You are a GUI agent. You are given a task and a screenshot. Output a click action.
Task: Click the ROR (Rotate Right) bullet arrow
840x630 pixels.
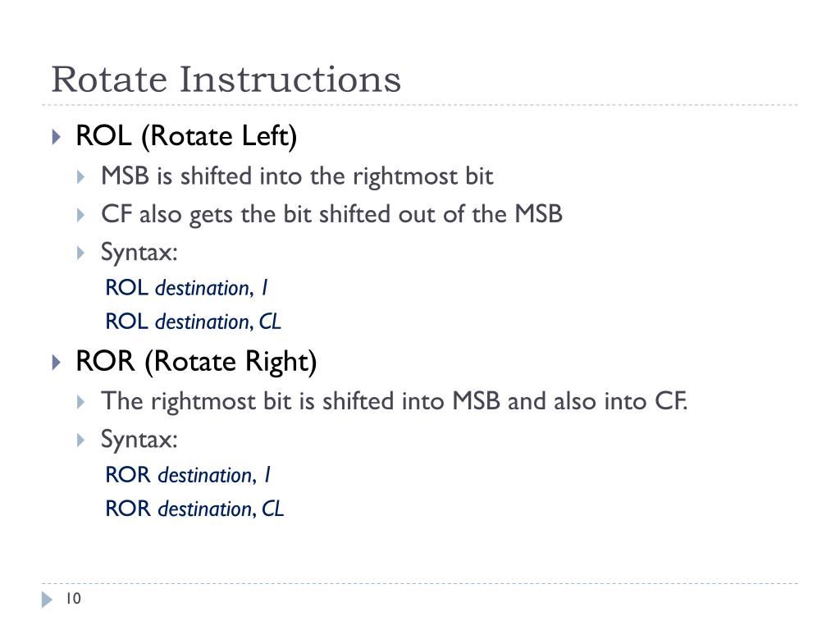(57, 363)
